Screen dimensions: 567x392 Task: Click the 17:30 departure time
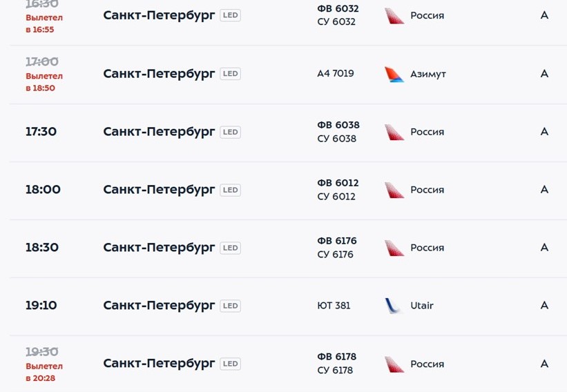click(41, 132)
